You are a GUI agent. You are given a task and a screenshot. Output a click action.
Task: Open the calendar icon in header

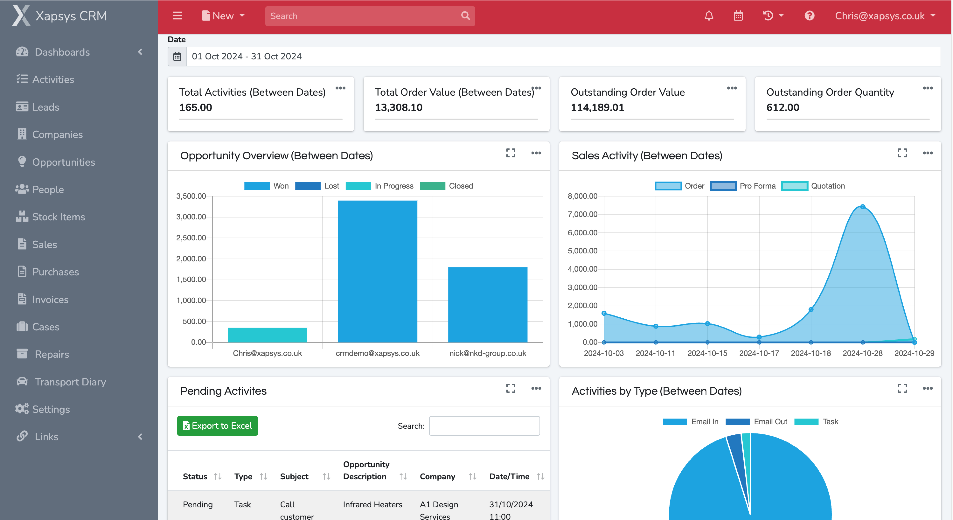(x=738, y=16)
